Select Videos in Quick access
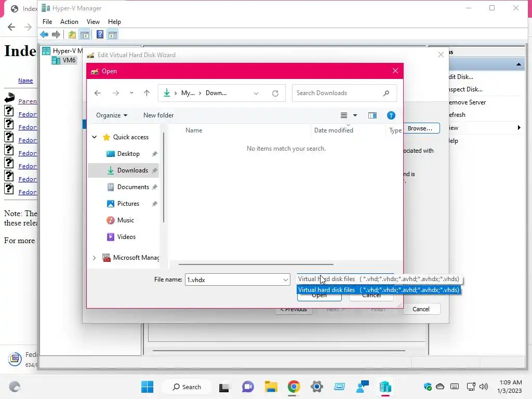This screenshot has width=532, height=399. point(126,237)
